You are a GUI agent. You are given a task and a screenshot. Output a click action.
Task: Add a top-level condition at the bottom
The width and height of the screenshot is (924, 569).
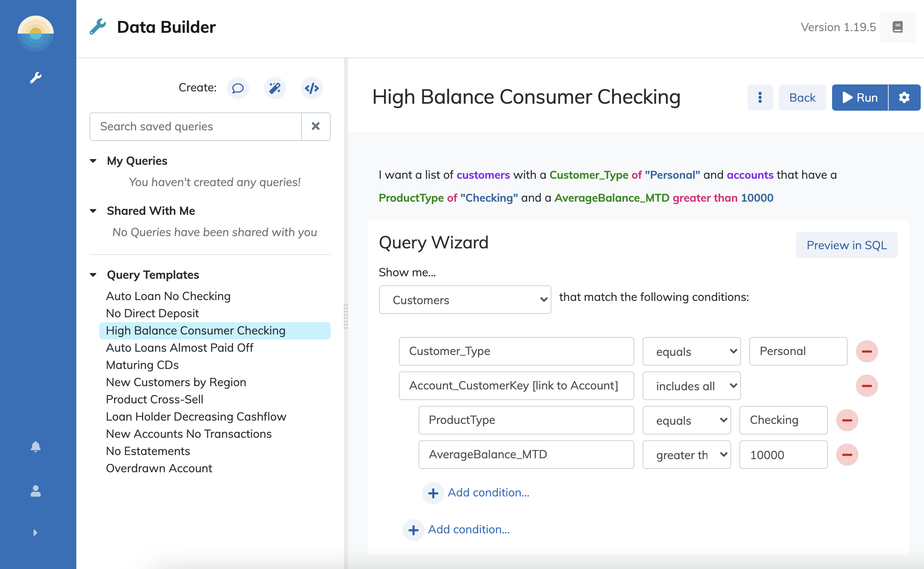tap(456, 530)
